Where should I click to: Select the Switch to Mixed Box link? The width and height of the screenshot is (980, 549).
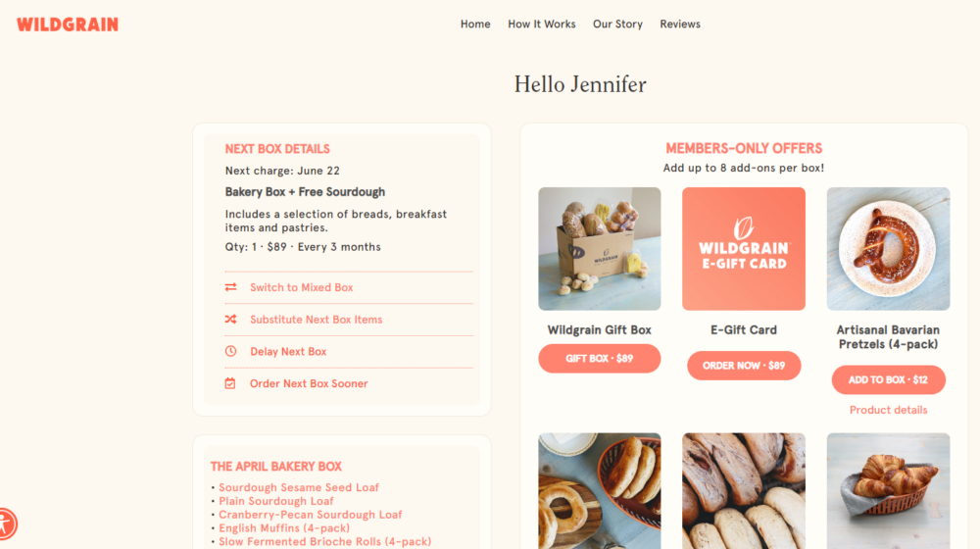coord(301,287)
